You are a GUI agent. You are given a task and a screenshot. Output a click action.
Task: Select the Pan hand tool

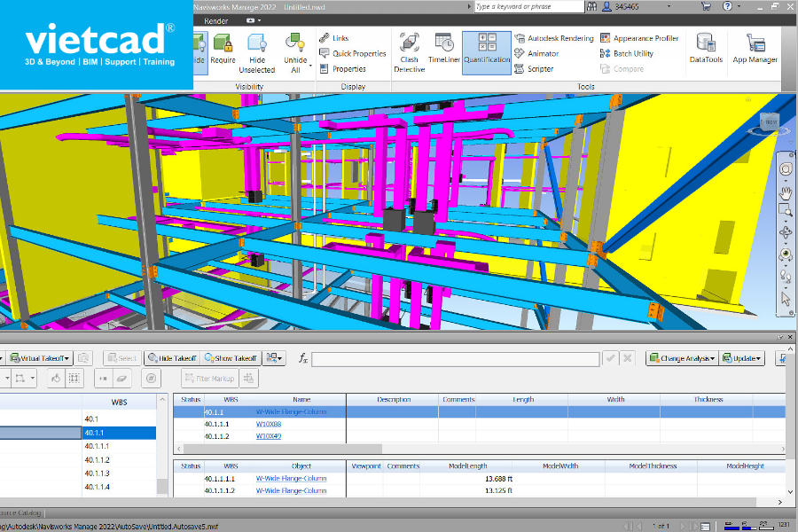[x=786, y=193]
